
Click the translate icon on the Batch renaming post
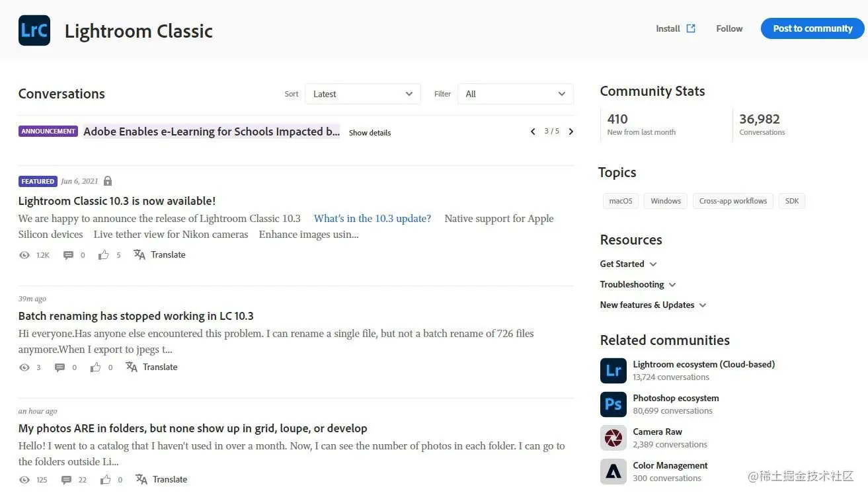click(132, 367)
